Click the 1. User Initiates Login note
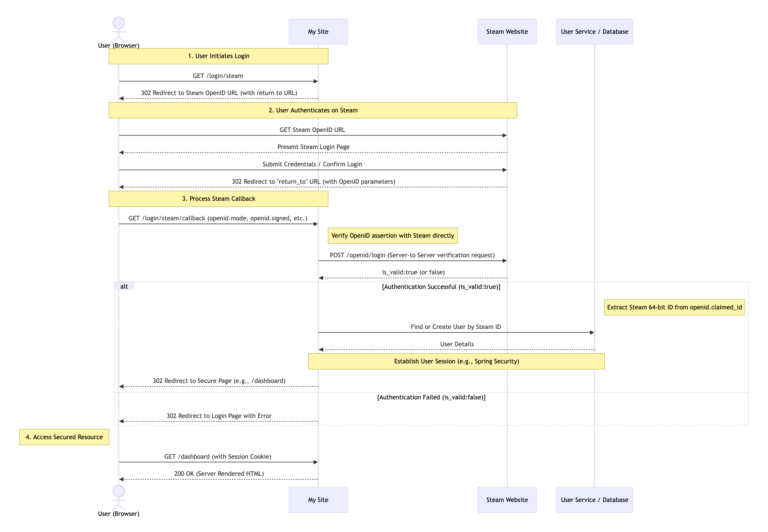Viewport: 768px width, 532px height. click(218, 56)
